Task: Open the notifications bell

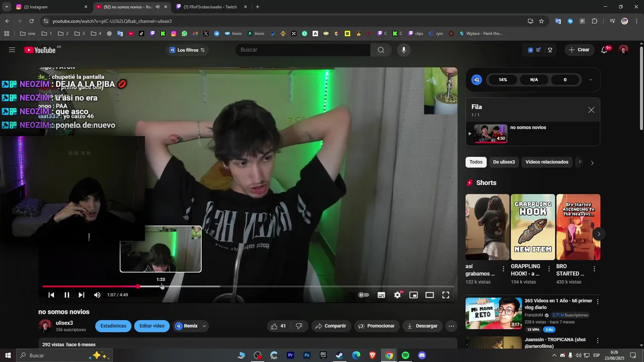Action: pyautogui.click(x=604, y=50)
